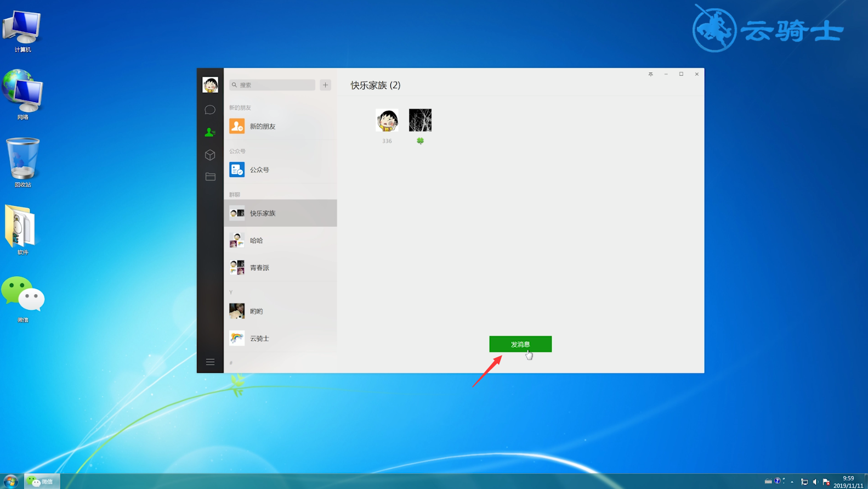This screenshot has width=868, height=489.
Task: Click the volume icon in system tray
Action: (815, 482)
